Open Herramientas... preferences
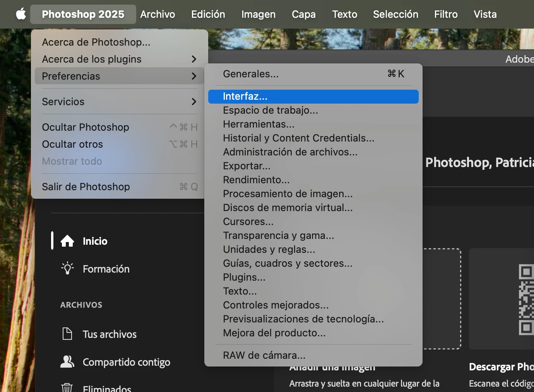 (x=313, y=124)
